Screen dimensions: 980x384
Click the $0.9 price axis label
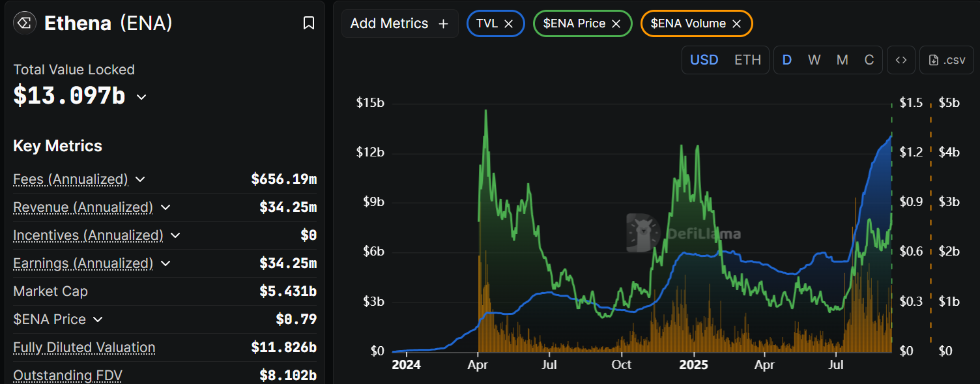(x=911, y=202)
